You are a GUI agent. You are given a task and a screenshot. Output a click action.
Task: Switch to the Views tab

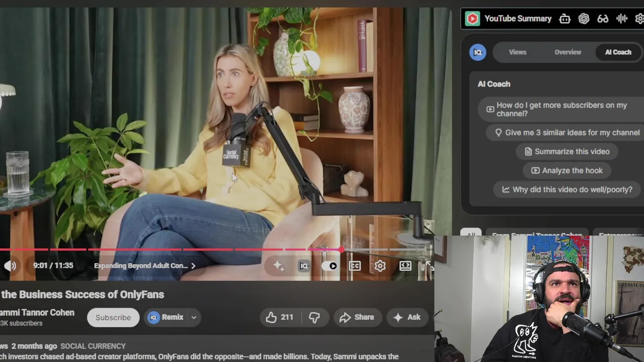pyautogui.click(x=517, y=52)
